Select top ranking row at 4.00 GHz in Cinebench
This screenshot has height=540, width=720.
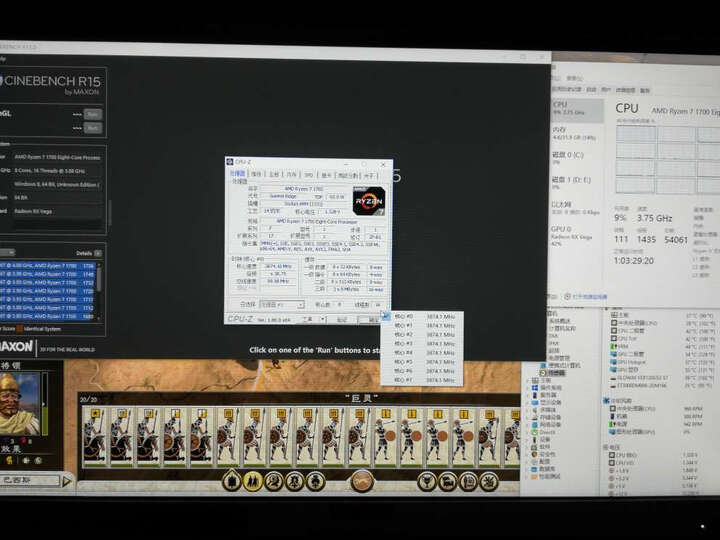[47, 266]
